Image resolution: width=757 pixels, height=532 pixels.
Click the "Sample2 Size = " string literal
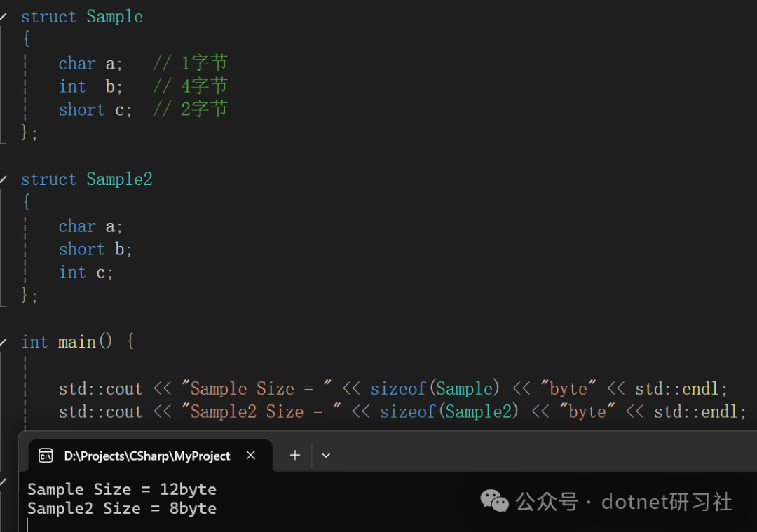coord(261,412)
